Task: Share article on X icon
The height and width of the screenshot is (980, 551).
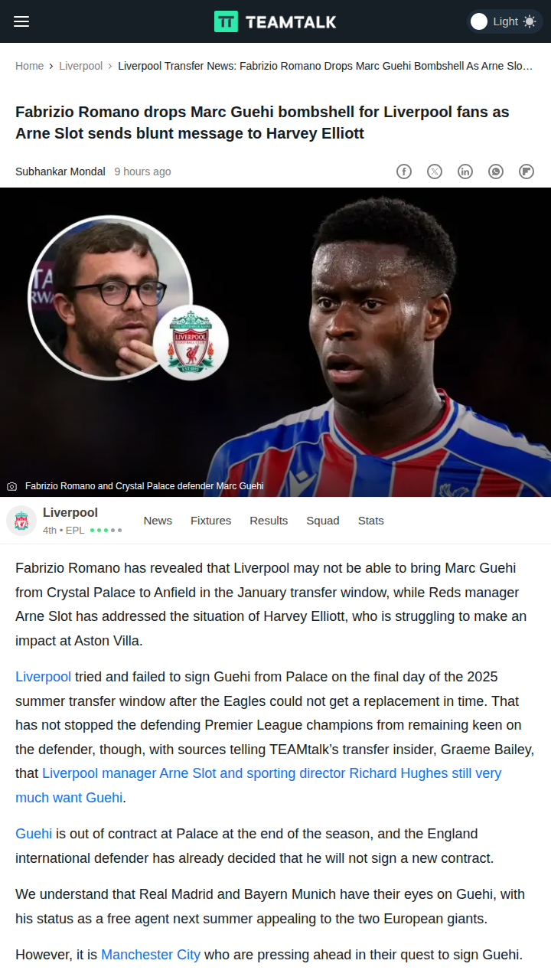Action: (435, 171)
